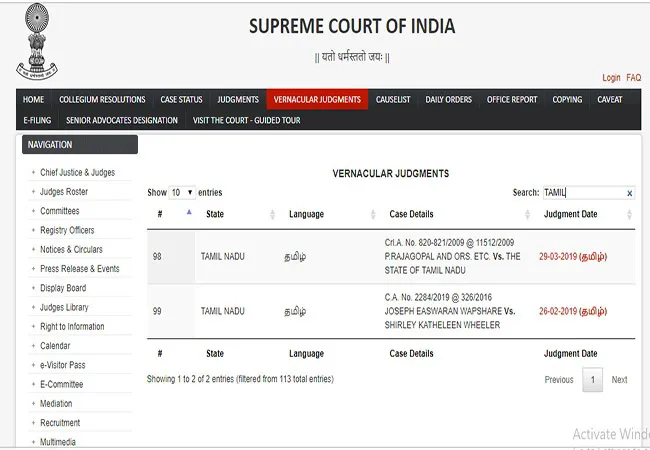Go to E-FILING
The width and height of the screenshot is (650, 450).
tap(37, 120)
